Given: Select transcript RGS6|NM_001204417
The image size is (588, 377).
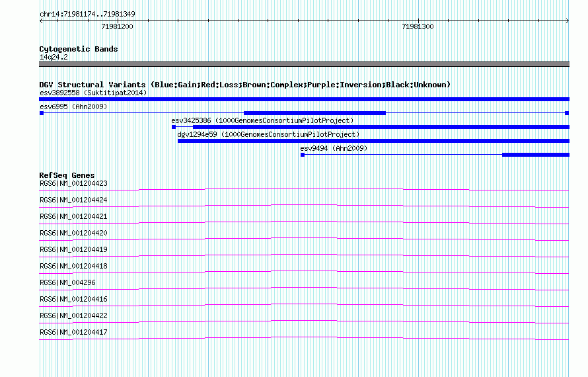Looking at the screenshot, I should pyautogui.click(x=73, y=332).
